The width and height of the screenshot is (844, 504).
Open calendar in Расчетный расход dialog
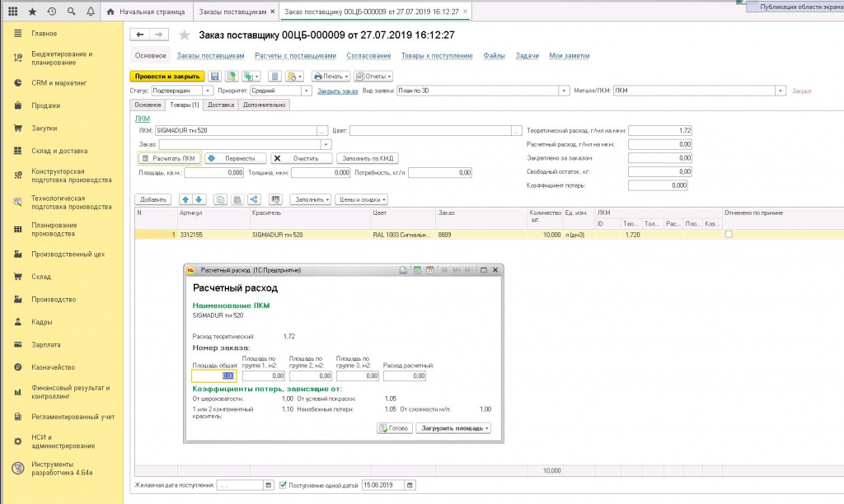point(429,270)
